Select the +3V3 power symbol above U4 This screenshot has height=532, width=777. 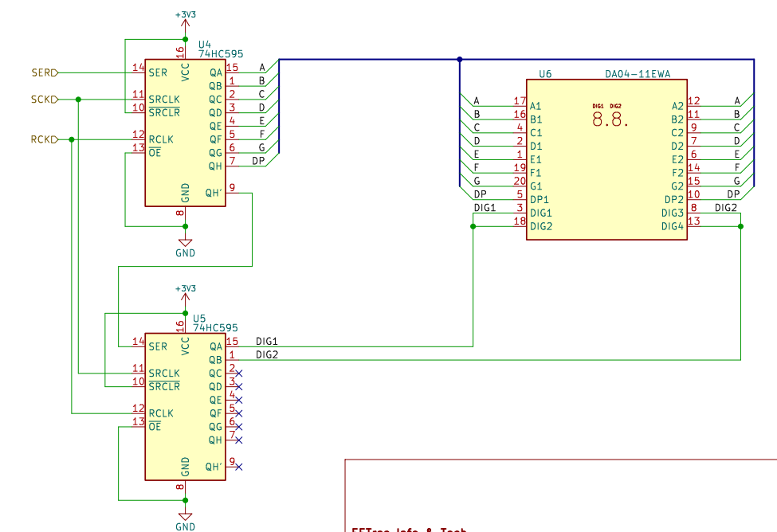tap(185, 20)
